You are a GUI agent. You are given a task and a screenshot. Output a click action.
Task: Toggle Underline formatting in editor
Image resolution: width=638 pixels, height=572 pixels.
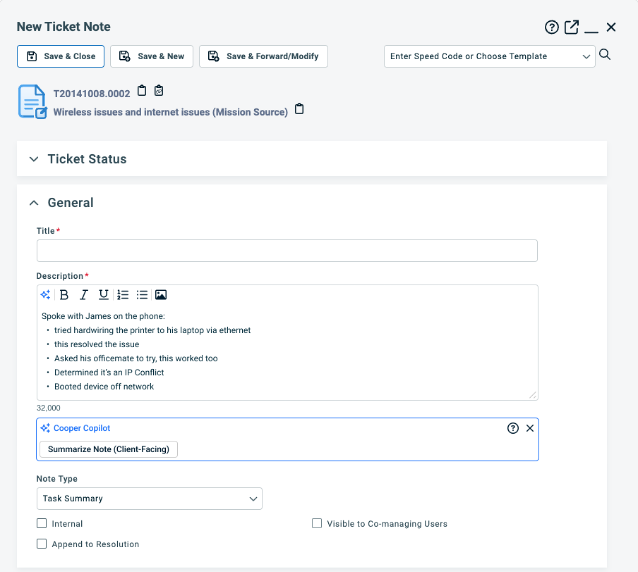tap(103, 295)
